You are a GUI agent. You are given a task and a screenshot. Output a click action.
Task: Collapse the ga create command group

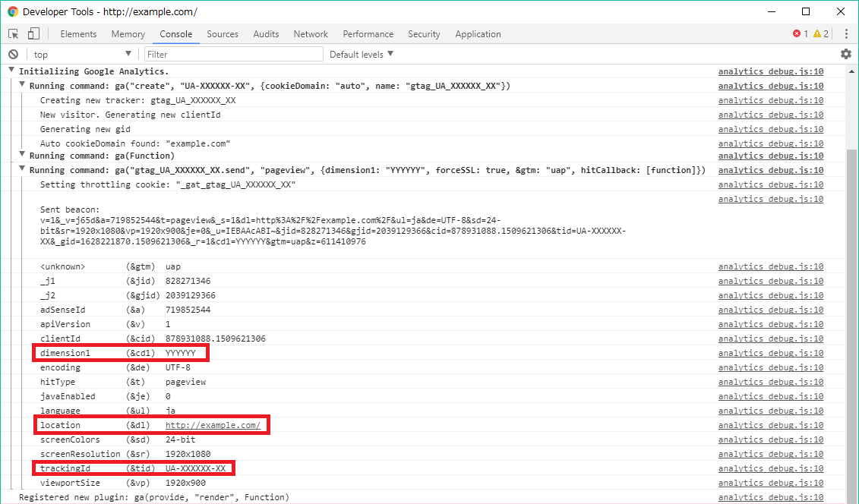[22, 85]
